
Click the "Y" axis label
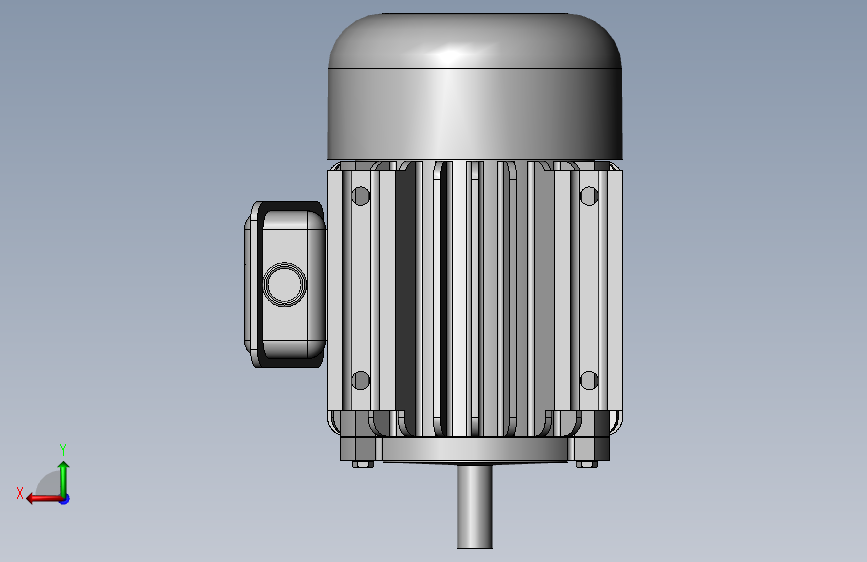coord(63,450)
